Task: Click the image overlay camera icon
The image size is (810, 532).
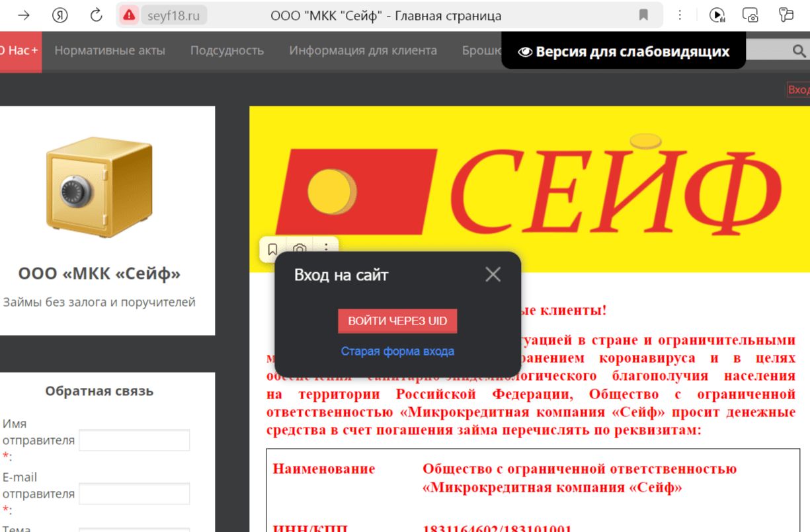Action: click(x=300, y=250)
